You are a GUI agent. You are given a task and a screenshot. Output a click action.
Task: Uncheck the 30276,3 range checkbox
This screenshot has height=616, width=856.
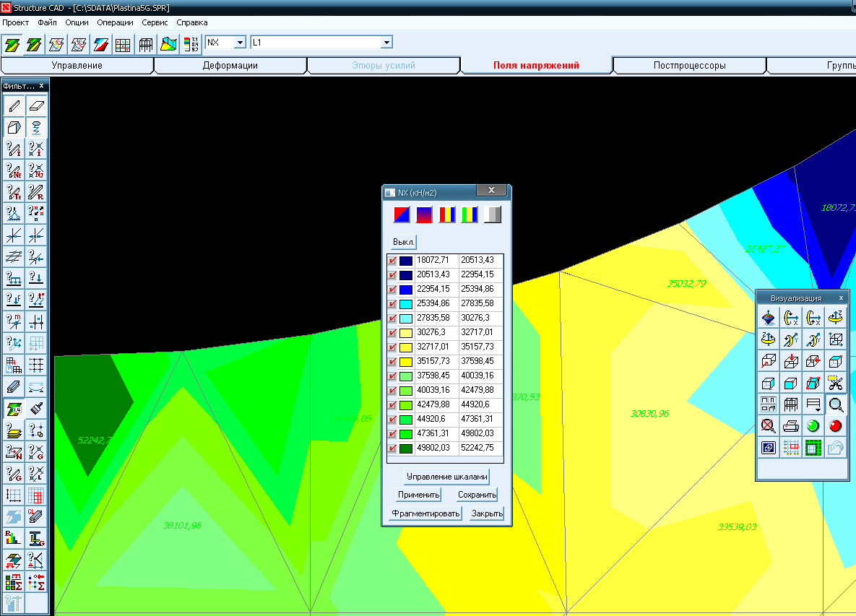[x=392, y=332]
